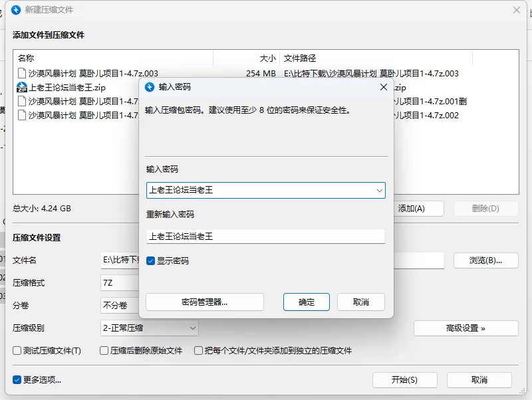
Task: Click the zip file icon for 上老王论坛当老王.zip
Action: (x=21, y=87)
